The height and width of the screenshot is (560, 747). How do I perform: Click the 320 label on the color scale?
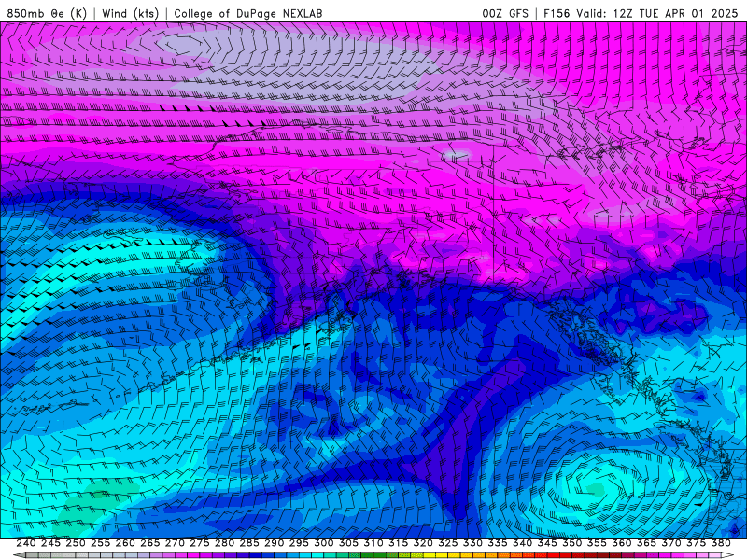click(423, 543)
